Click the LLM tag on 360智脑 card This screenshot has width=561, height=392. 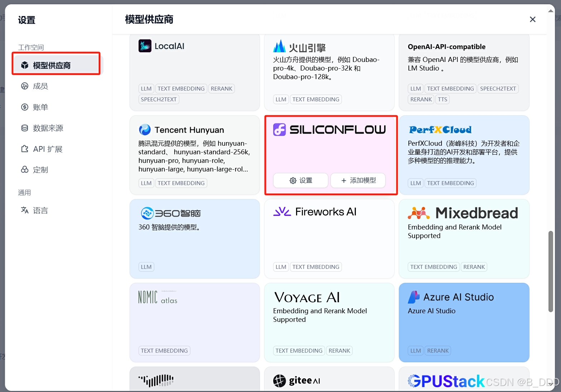pyautogui.click(x=146, y=267)
